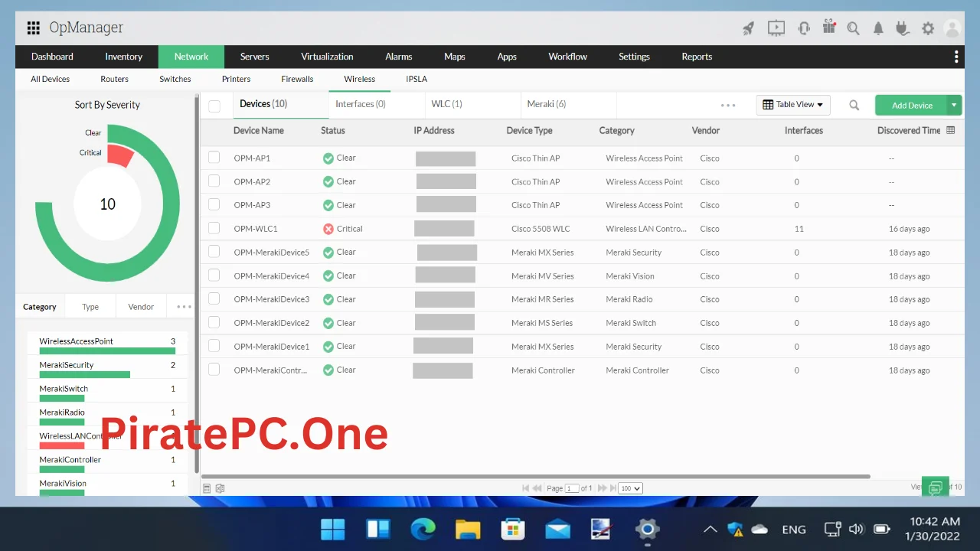Click the Critical status icon for OPM-WLC1

[328, 229]
